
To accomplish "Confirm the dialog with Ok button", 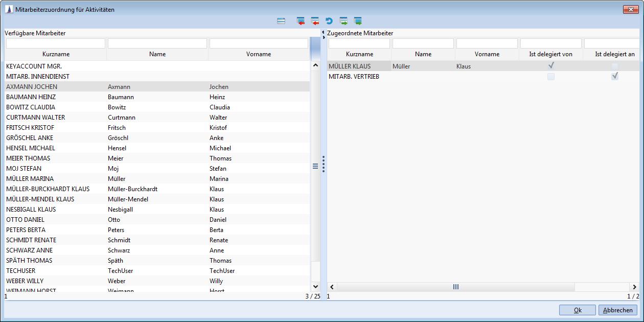I will 578,310.
